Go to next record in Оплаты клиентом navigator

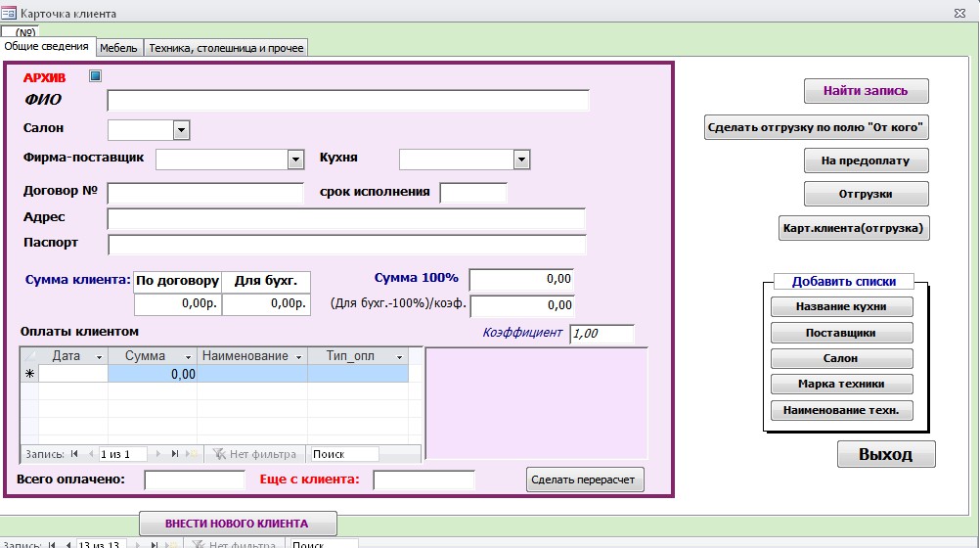point(158,454)
